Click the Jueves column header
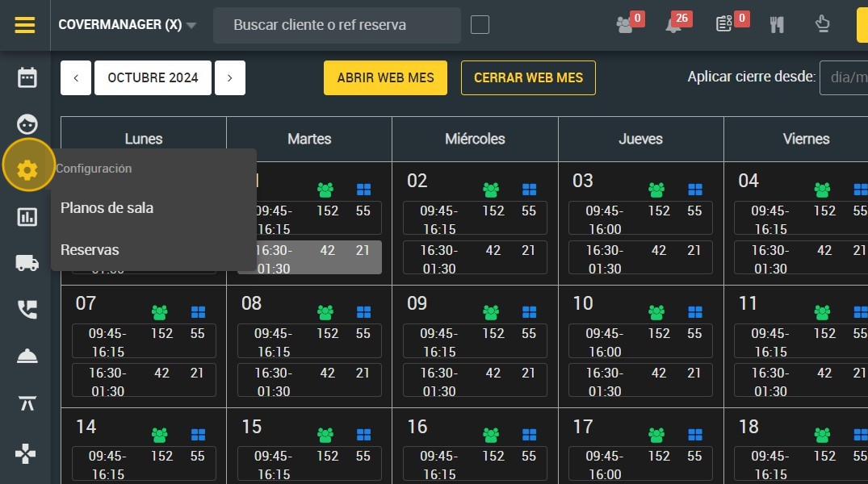 (x=640, y=139)
